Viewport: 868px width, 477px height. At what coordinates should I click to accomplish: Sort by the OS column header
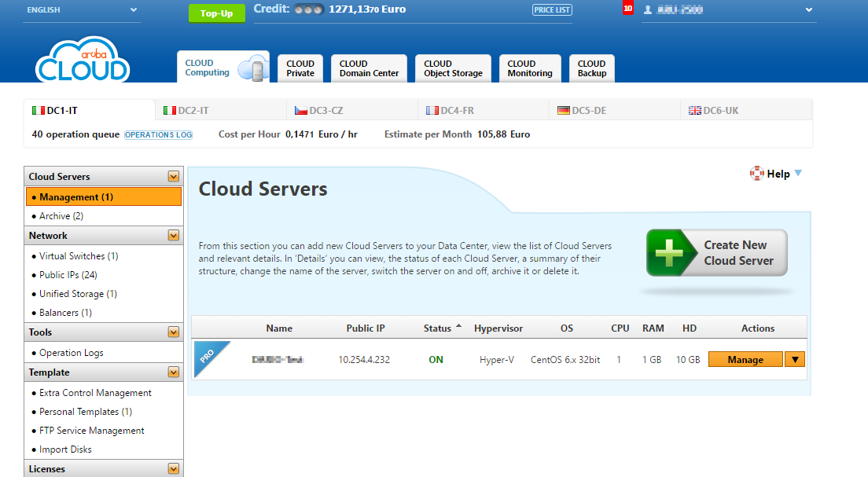[x=566, y=328]
